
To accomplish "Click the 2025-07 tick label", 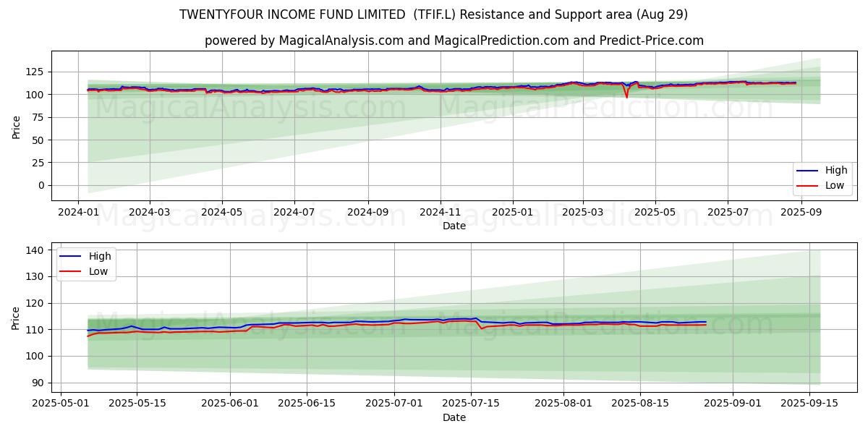I will click(x=728, y=213).
